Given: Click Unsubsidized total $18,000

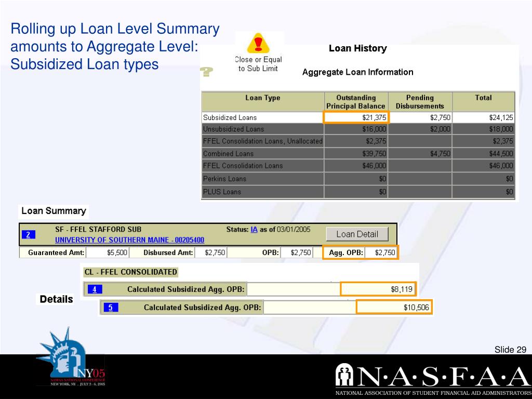Looking at the screenshot, I should (501, 129).
